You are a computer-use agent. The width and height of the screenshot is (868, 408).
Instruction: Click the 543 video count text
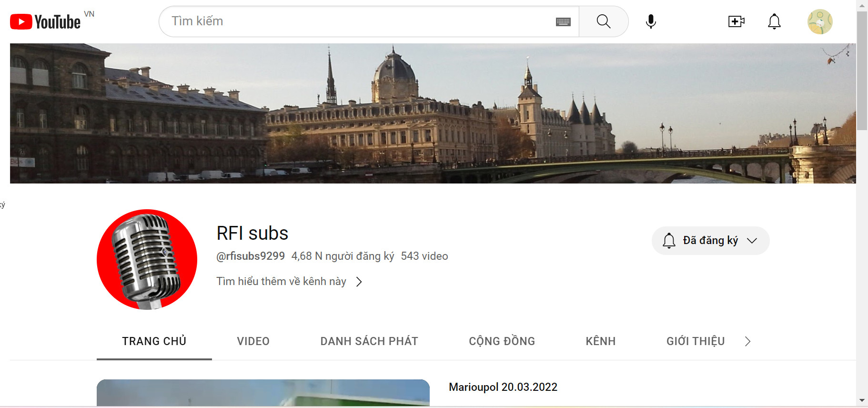[x=424, y=256]
